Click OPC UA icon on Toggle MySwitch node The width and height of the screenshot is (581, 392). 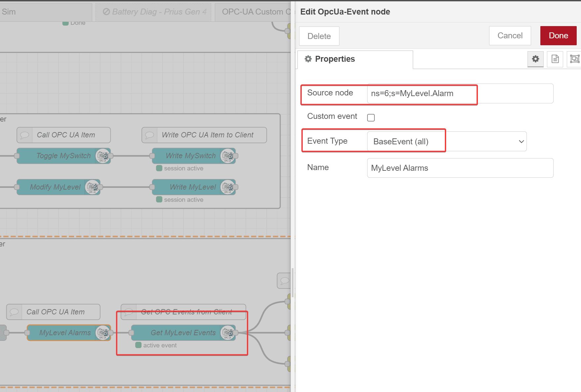(103, 156)
